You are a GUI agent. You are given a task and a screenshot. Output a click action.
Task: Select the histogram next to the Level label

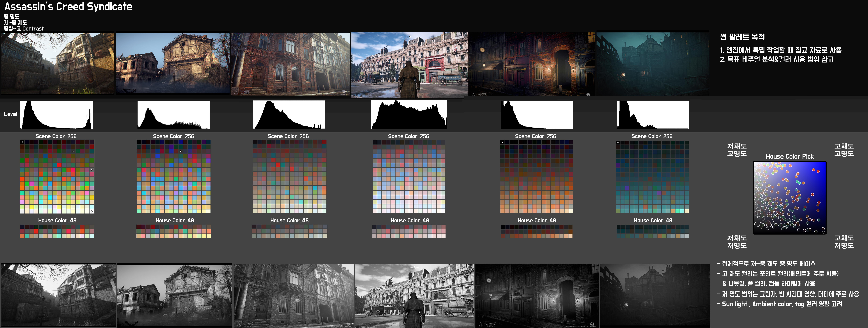point(57,115)
